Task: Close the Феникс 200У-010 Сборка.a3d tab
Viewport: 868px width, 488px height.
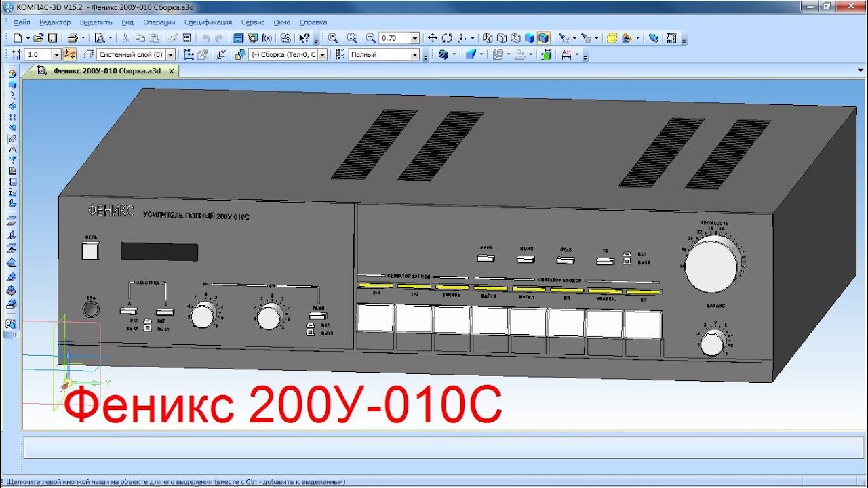Action: point(172,70)
